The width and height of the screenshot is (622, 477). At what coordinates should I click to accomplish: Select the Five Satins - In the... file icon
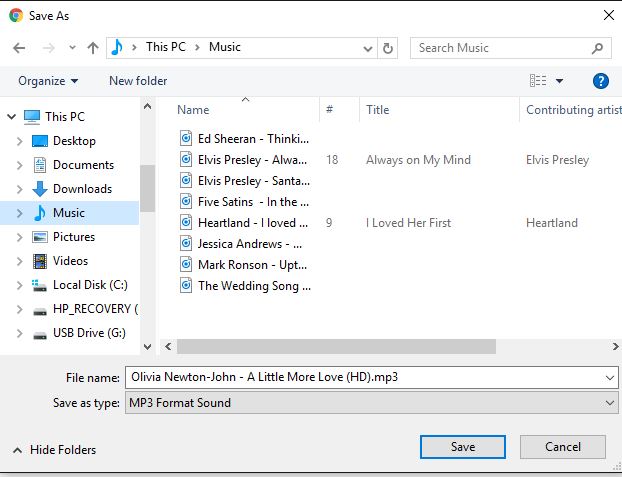(x=186, y=201)
